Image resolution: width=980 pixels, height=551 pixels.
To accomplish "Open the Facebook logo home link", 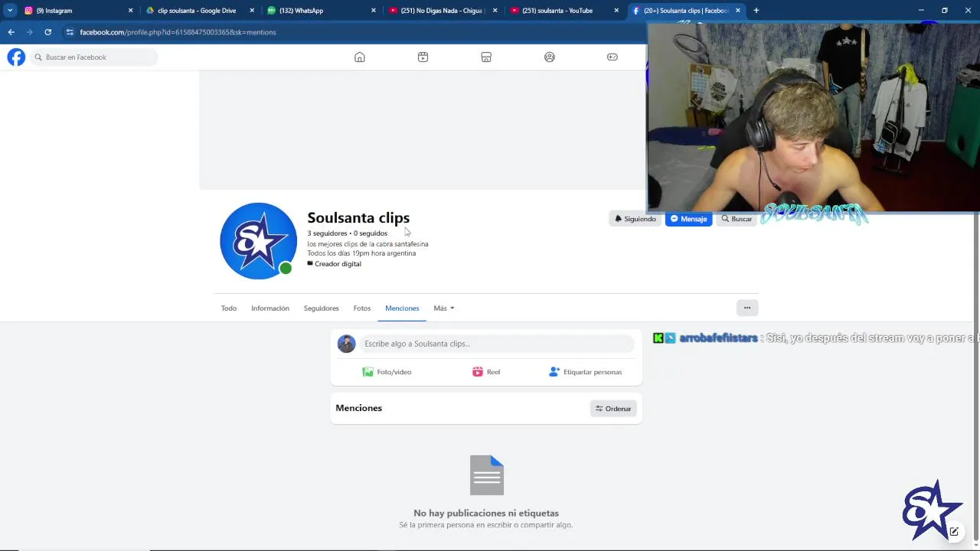I will point(16,57).
